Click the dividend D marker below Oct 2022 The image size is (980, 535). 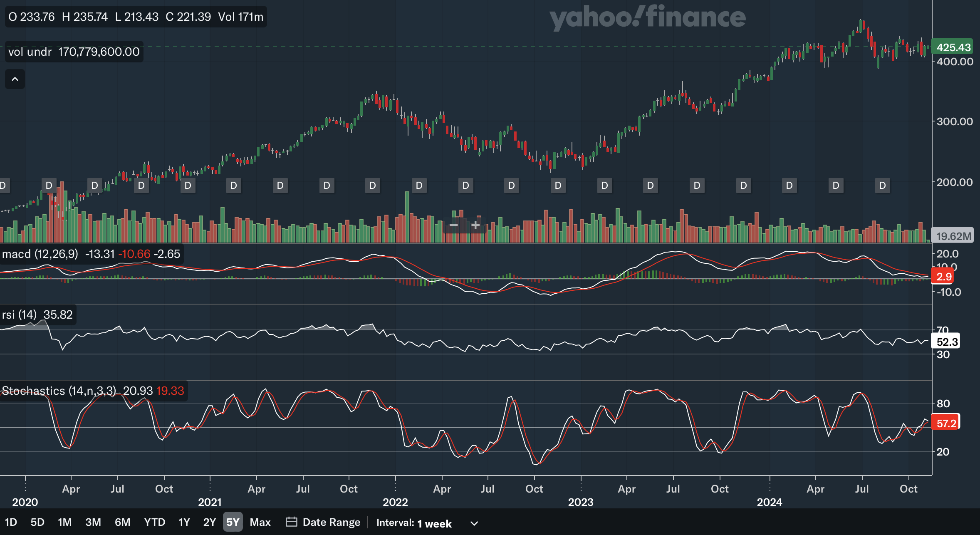(x=558, y=186)
